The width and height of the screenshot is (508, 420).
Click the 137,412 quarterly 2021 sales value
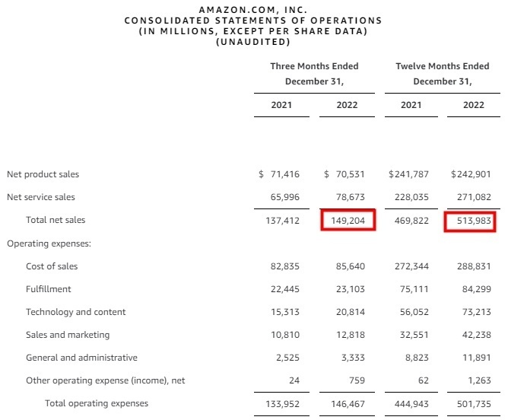(x=282, y=221)
